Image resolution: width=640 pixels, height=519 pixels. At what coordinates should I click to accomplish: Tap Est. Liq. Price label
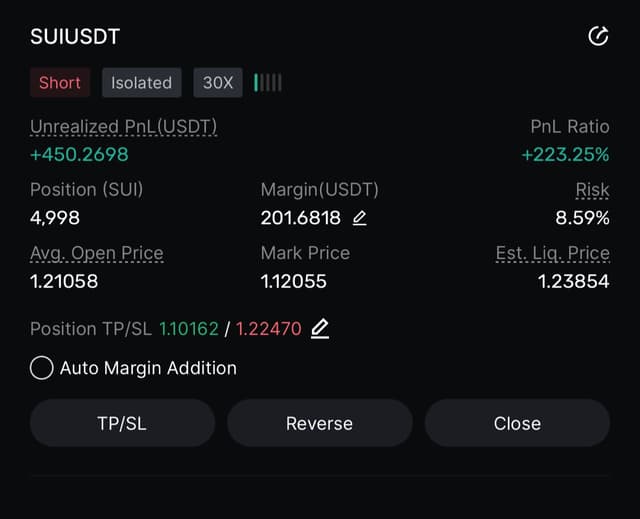click(x=552, y=253)
